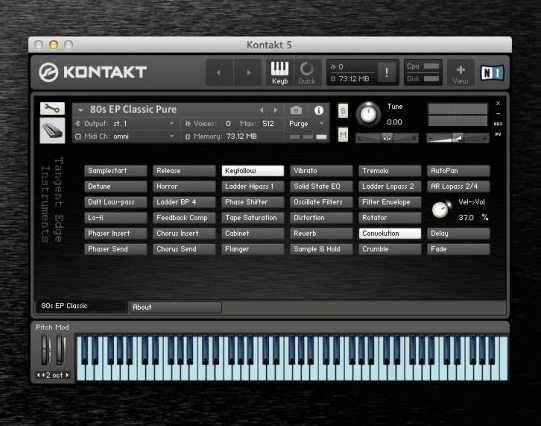Open the Quick load icon
The image size is (541, 426).
point(306,72)
